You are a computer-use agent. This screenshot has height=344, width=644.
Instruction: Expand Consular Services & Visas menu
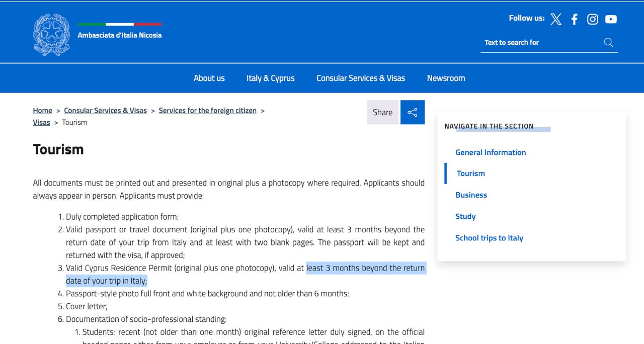point(360,78)
